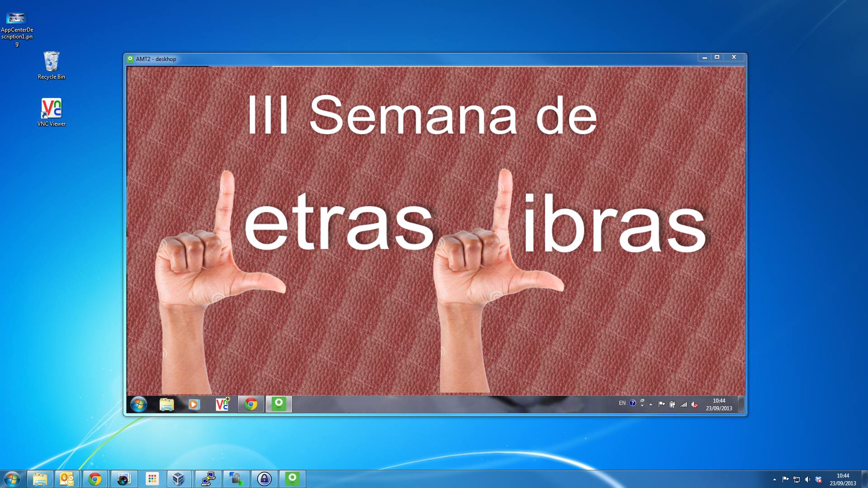Open Google Chrome in host taskbar

(x=95, y=479)
